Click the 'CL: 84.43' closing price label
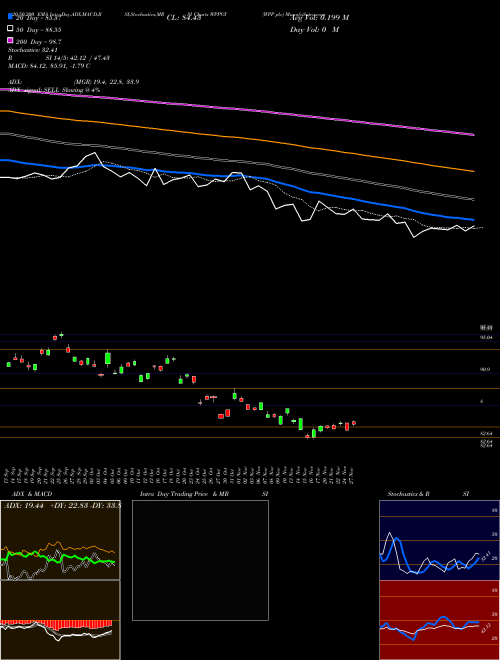The image size is (500, 660). click(x=184, y=18)
